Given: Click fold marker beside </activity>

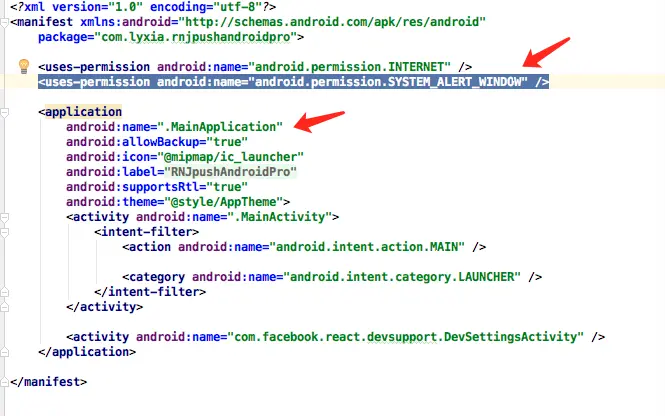Looking at the screenshot, I should [5, 307].
